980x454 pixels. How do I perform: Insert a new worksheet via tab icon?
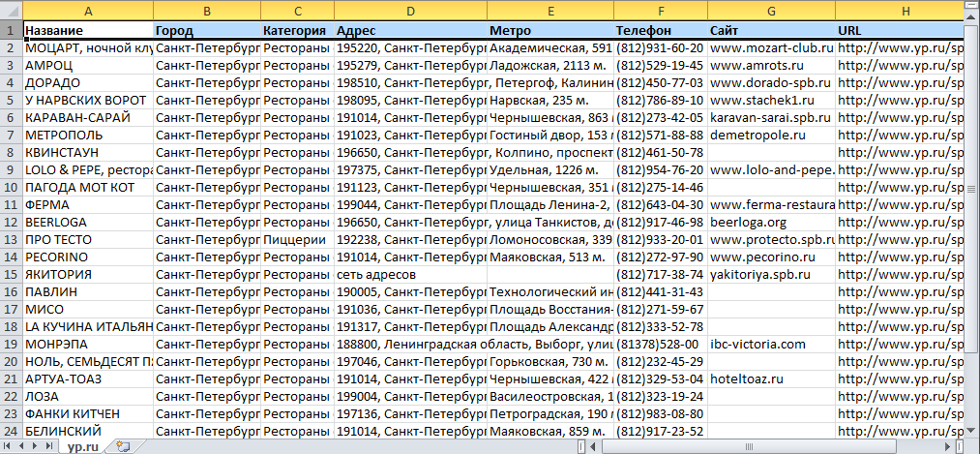tap(123, 446)
